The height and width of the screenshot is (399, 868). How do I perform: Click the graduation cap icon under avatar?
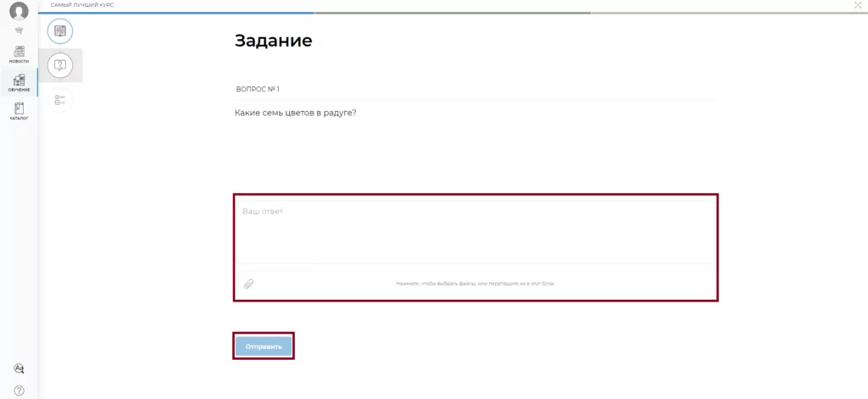click(19, 31)
